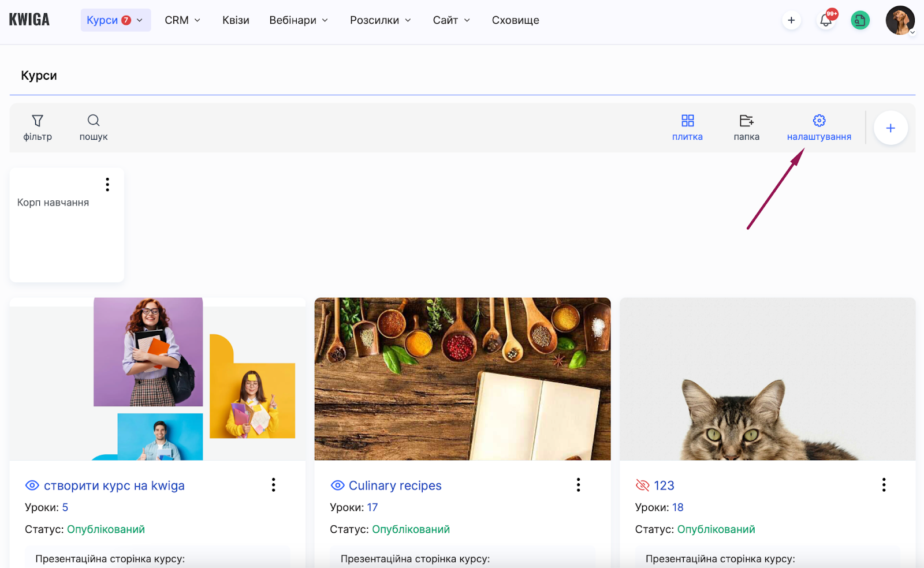
Task: Click the add folder (папка) icon
Action: pyautogui.click(x=746, y=121)
